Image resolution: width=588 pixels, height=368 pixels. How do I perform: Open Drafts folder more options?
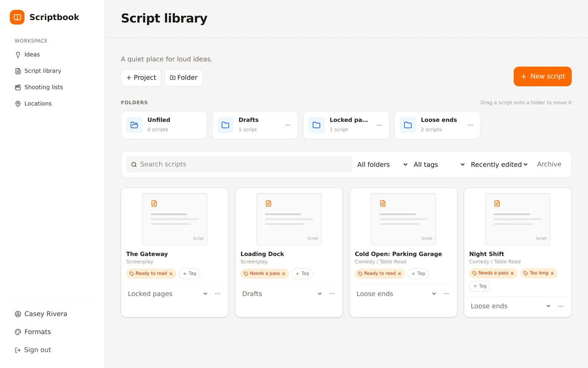288,125
